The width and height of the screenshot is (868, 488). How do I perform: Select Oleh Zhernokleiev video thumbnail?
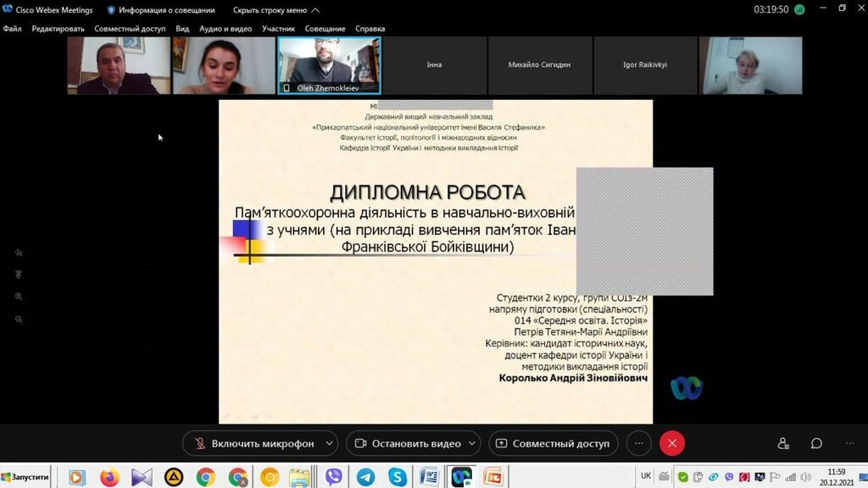click(x=329, y=64)
